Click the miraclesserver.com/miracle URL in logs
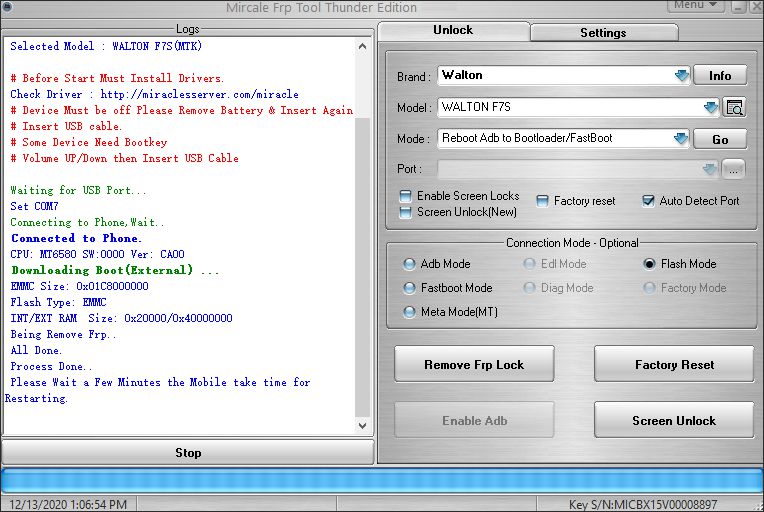 (x=200, y=95)
